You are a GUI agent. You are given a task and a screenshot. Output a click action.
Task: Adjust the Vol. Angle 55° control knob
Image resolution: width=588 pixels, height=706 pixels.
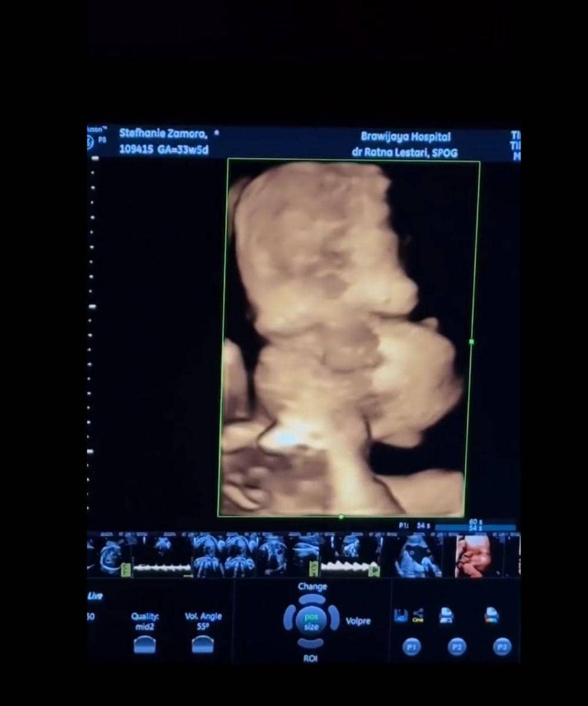[x=203, y=645]
